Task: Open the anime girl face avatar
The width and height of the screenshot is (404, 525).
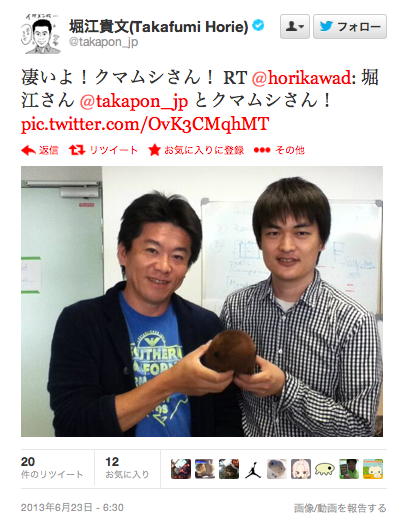Action: tap(301, 469)
